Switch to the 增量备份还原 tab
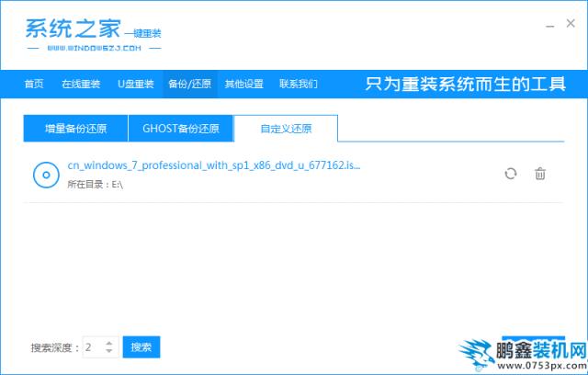 (x=75, y=129)
